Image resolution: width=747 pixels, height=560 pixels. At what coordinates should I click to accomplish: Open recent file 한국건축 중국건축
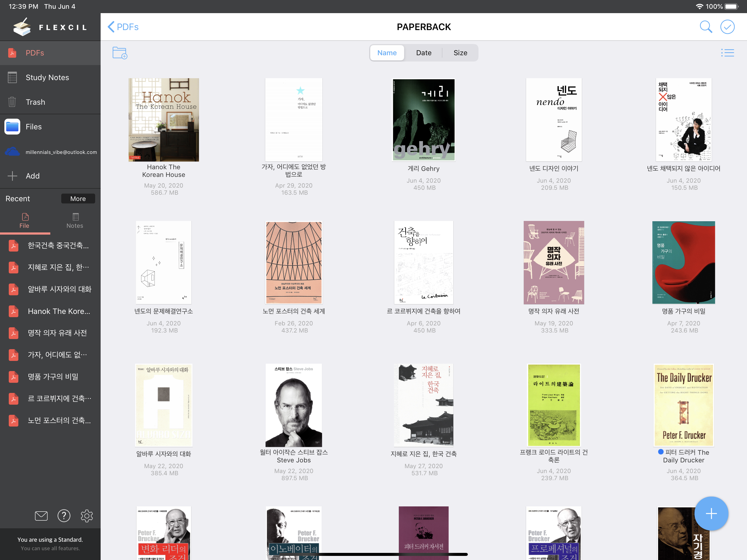coord(50,246)
